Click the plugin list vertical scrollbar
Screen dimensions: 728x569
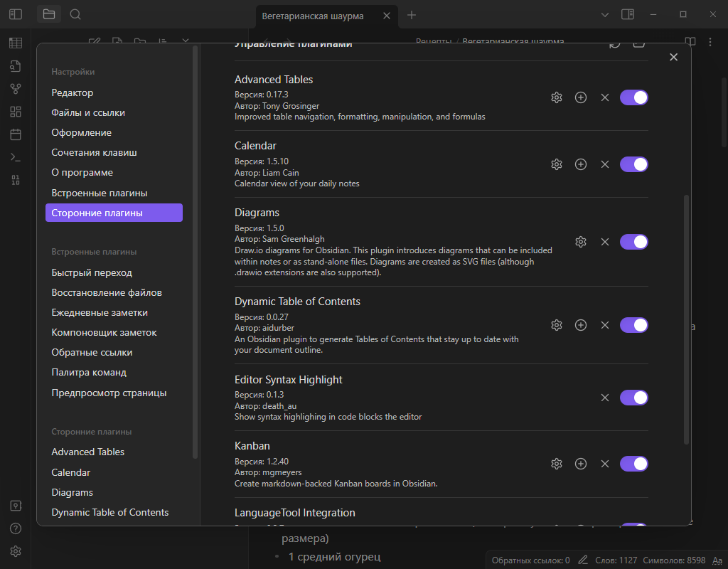click(686, 319)
